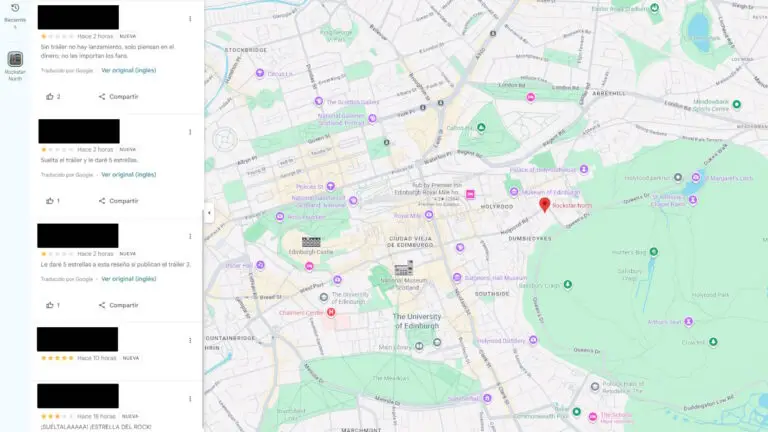Open options menu of the 'Hace 18 horas' review

[x=190, y=399]
